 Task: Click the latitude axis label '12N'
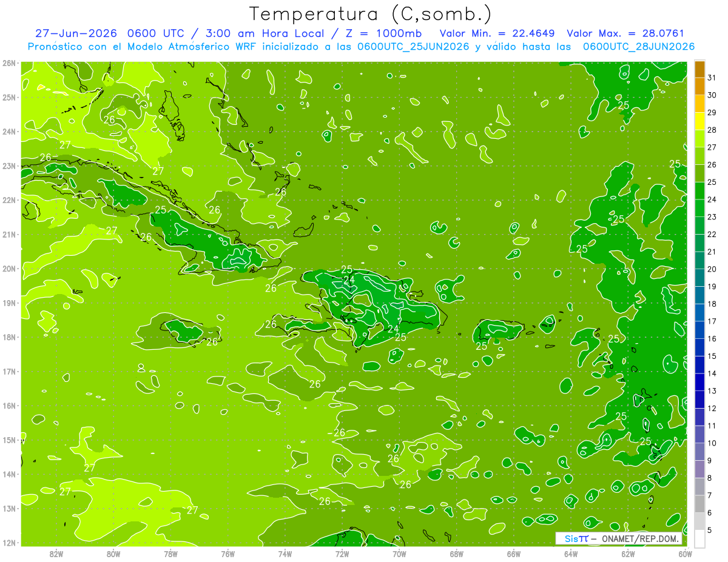pos(9,543)
